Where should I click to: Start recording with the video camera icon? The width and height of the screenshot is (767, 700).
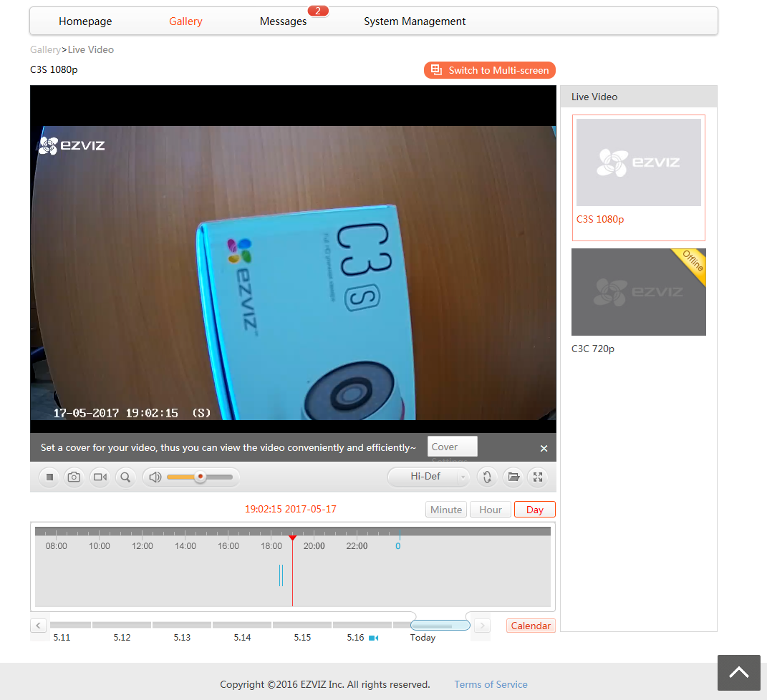click(x=100, y=477)
